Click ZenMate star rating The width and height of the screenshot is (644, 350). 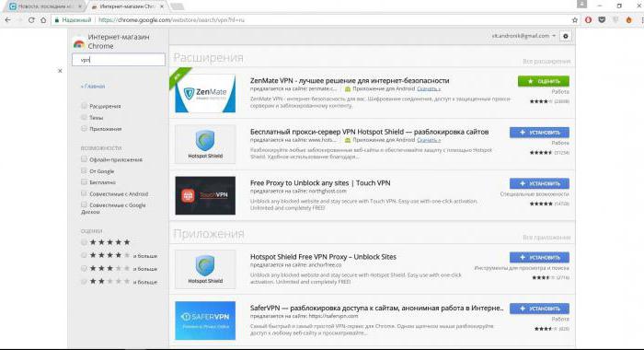[541, 101]
